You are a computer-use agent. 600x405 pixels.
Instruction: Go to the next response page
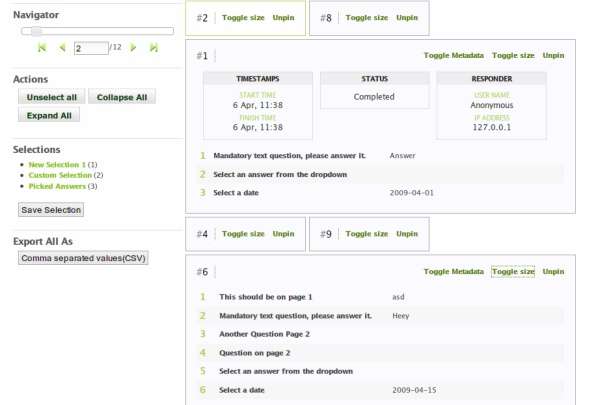[133, 48]
